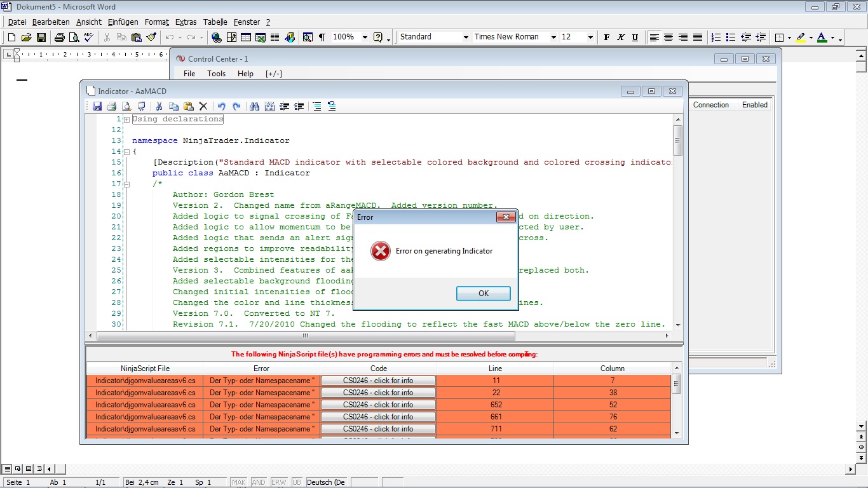
Task: Open a file via Word toolbar
Action: [x=27, y=37]
